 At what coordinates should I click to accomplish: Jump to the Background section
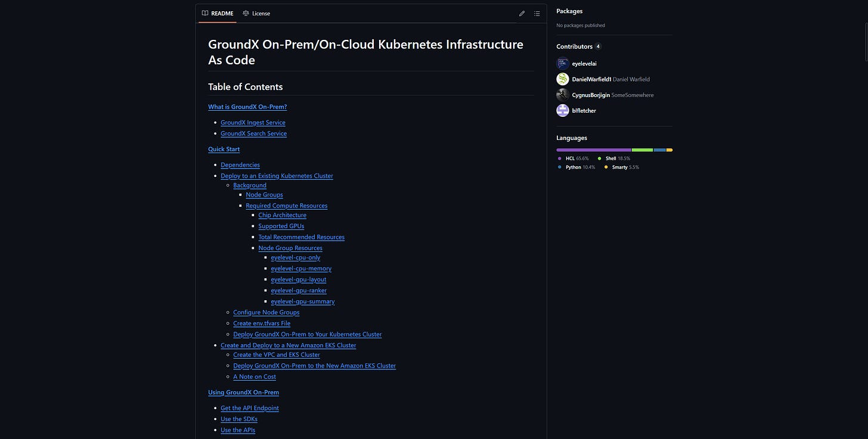(x=250, y=185)
